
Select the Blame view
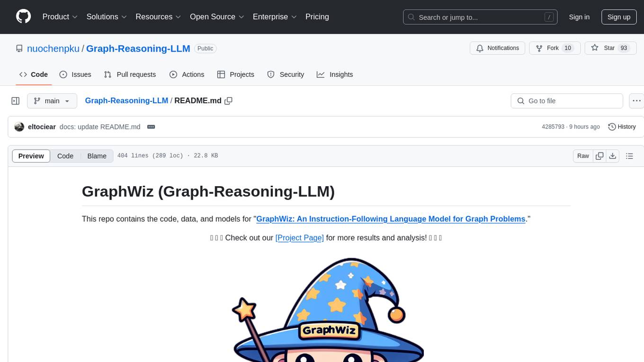tap(97, 156)
